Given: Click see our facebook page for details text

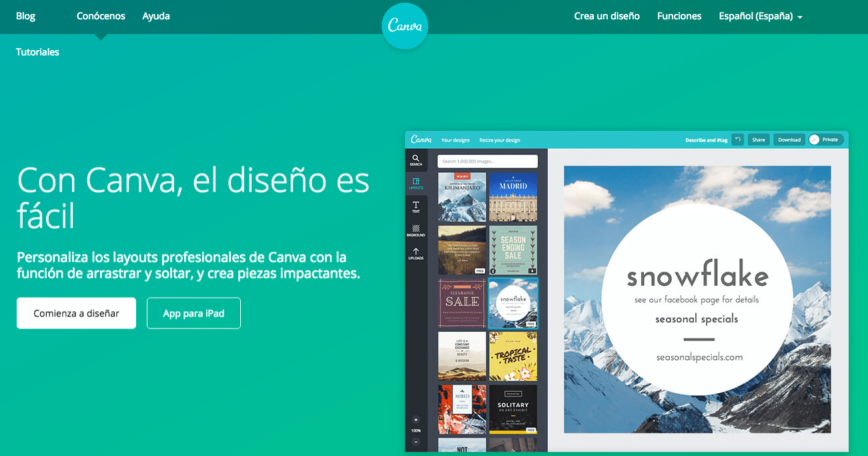Looking at the screenshot, I should point(697,300).
